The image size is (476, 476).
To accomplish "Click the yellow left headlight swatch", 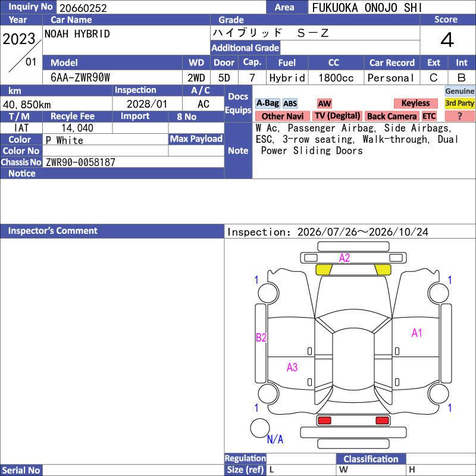I will coord(324,270).
